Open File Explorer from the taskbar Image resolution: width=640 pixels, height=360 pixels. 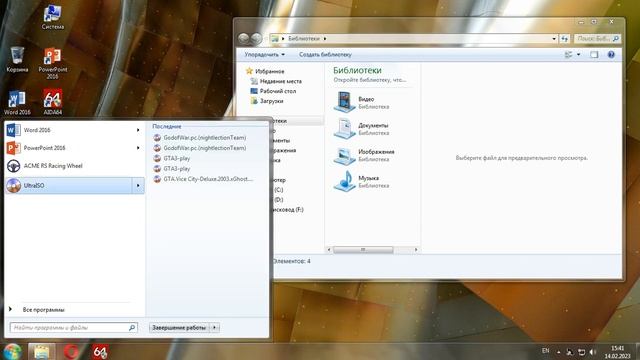pos(42,351)
